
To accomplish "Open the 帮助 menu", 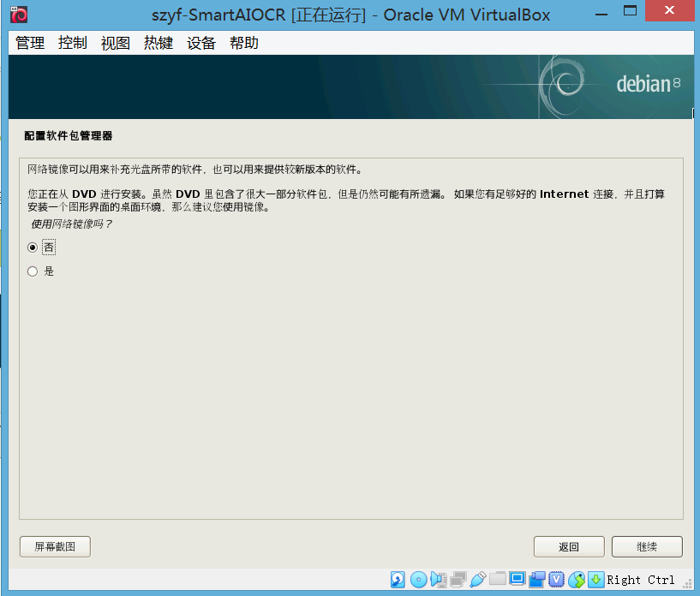I will [x=243, y=43].
